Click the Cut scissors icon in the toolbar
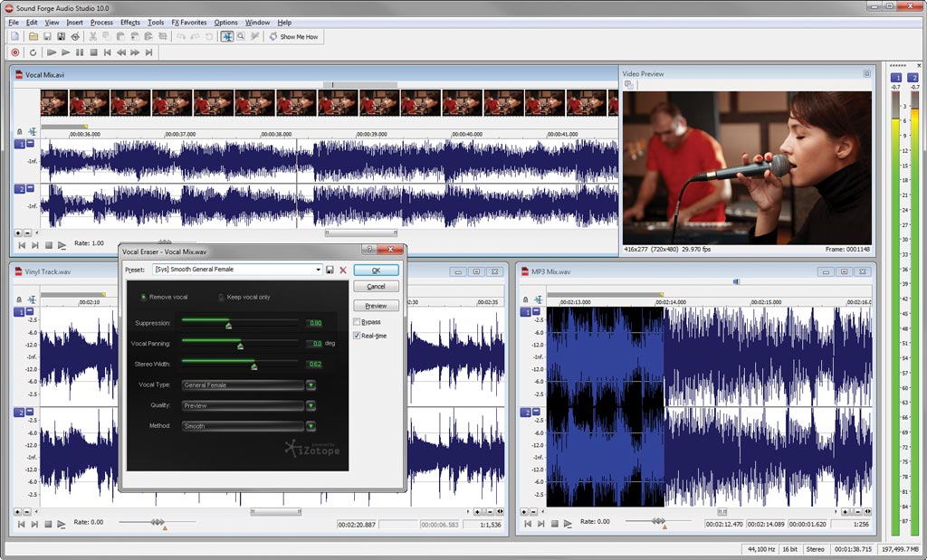Image resolution: width=927 pixels, height=560 pixels. pyautogui.click(x=93, y=36)
